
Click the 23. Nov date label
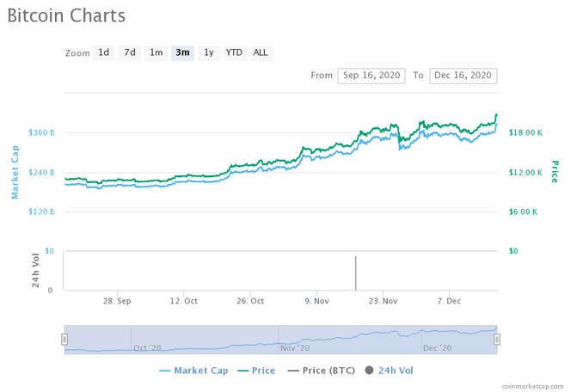click(x=383, y=301)
